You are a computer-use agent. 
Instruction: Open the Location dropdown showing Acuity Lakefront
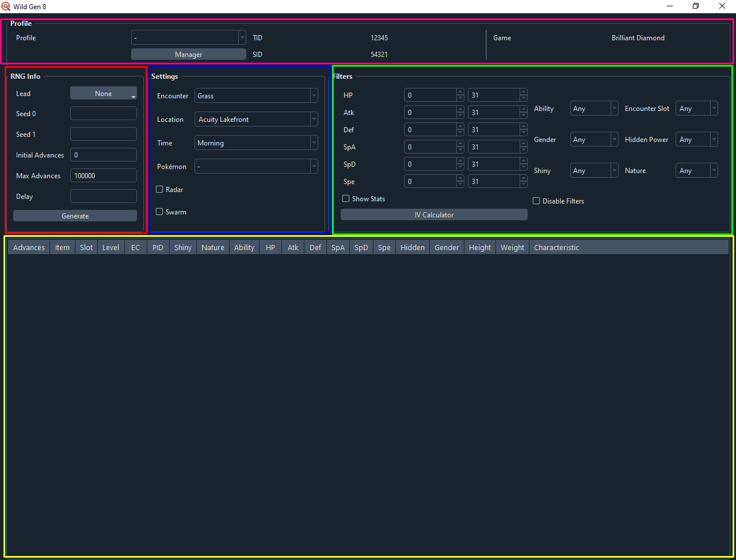(x=256, y=120)
